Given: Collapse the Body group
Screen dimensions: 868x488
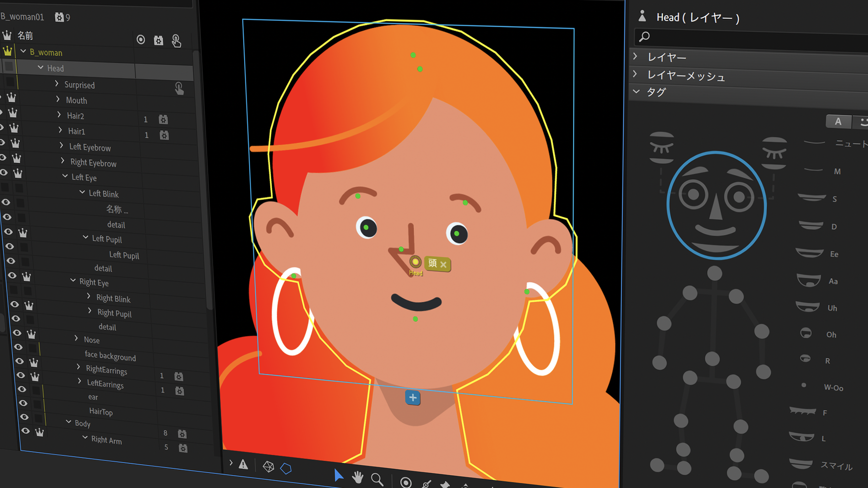Looking at the screenshot, I should 69,422.
